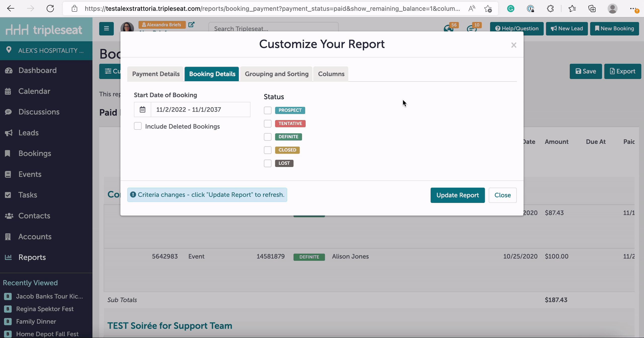
Task: Open the browser profile avatar
Action: [x=612, y=9]
